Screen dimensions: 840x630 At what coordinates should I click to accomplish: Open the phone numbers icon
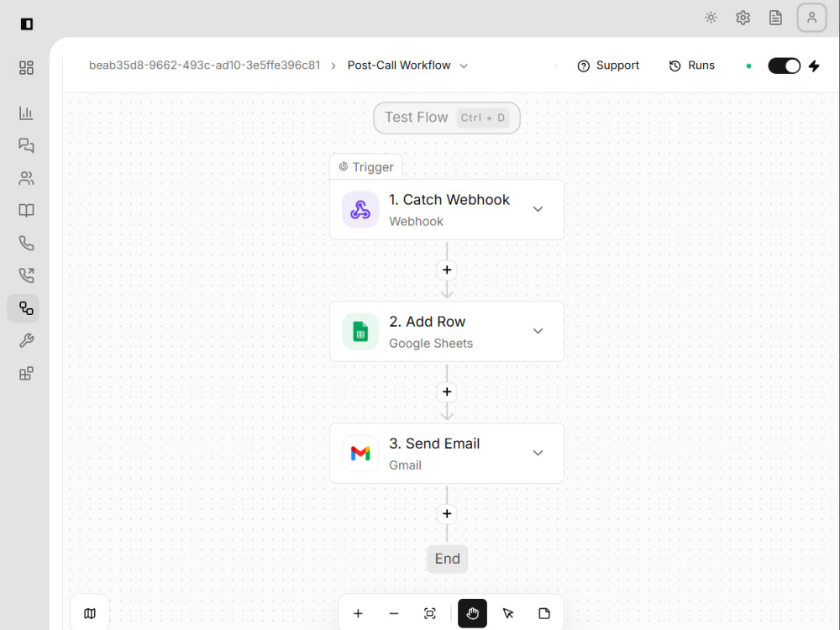[26, 244]
